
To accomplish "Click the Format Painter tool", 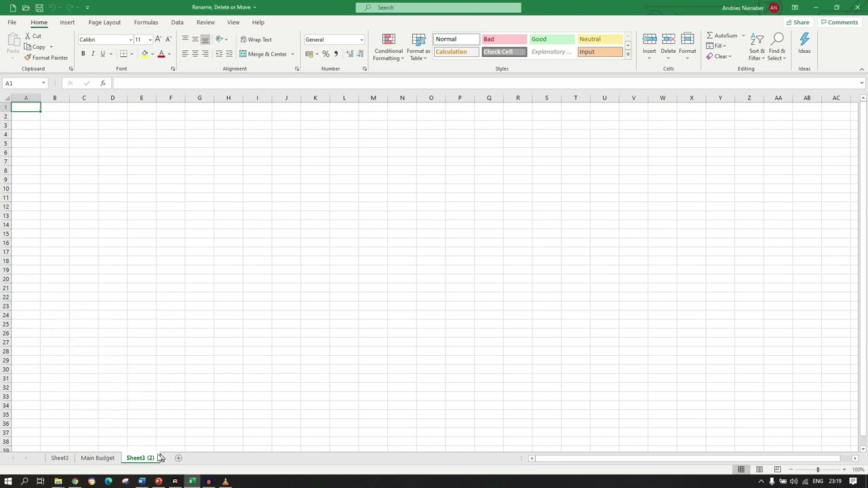I will click(45, 58).
